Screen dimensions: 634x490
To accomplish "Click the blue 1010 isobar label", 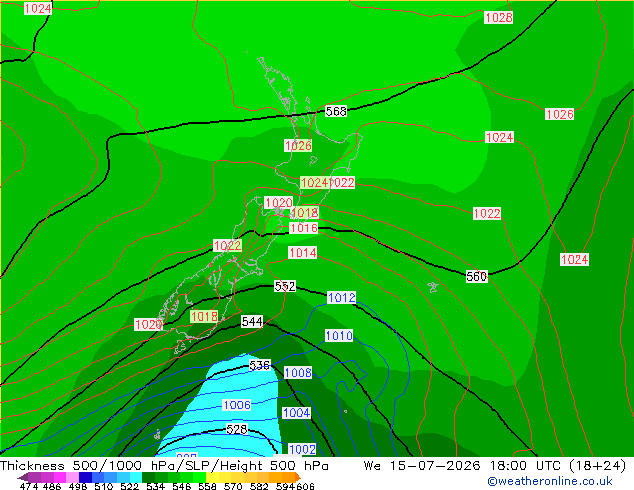I will (x=339, y=336).
